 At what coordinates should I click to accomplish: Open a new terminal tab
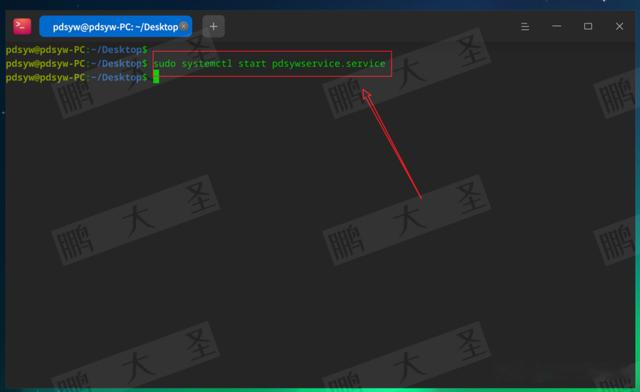click(213, 27)
